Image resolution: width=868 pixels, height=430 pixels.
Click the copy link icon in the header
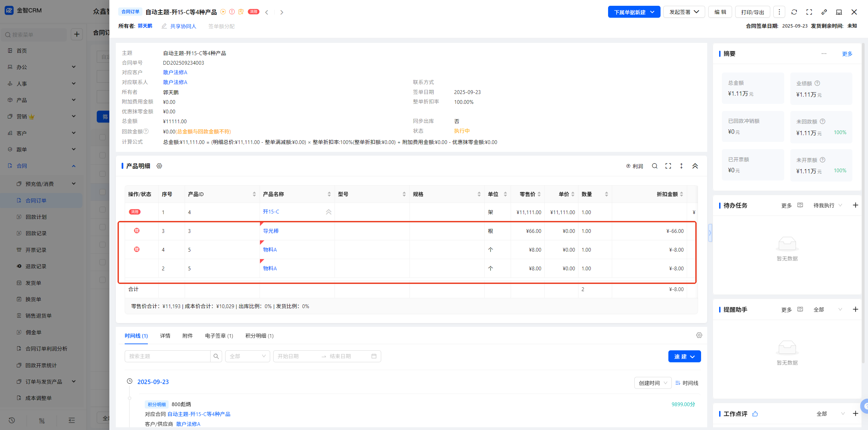824,12
